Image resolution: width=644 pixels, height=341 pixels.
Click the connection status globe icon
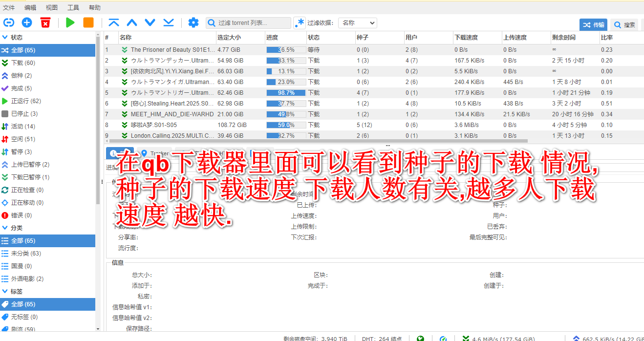tap(420, 339)
